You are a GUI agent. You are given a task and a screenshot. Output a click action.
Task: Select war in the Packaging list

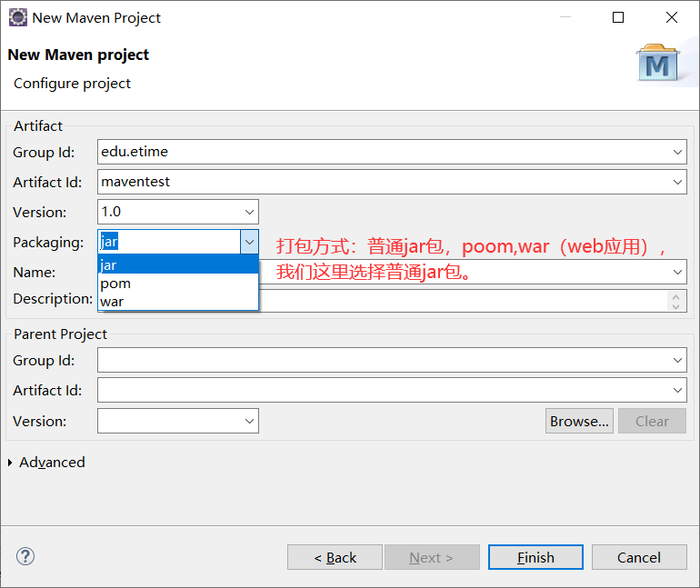click(x=178, y=302)
